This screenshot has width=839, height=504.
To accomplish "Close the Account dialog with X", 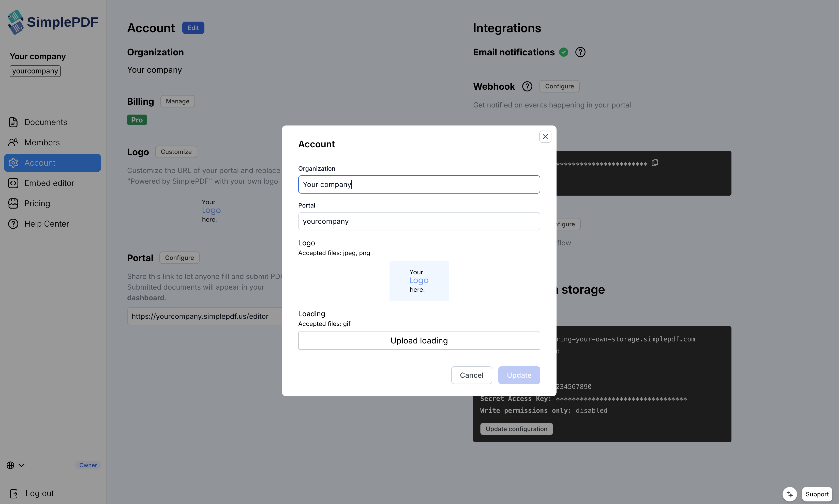I will pyautogui.click(x=545, y=136).
